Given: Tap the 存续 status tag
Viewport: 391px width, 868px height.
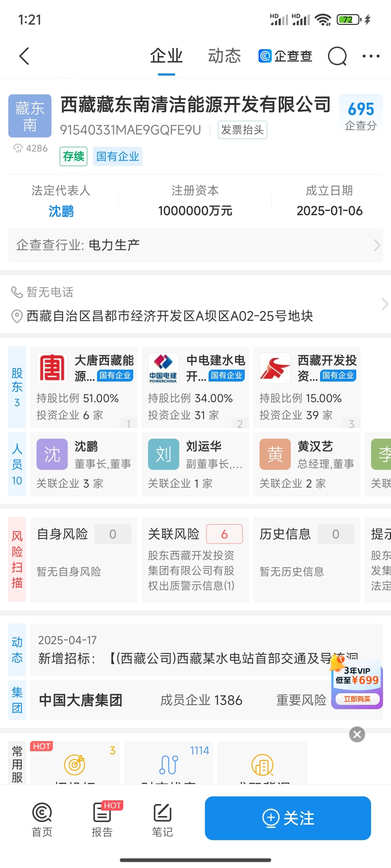Looking at the screenshot, I should point(73,156).
